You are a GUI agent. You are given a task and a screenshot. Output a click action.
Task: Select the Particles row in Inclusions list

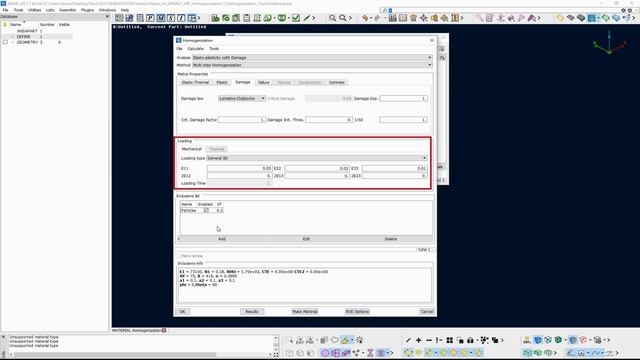pos(202,210)
